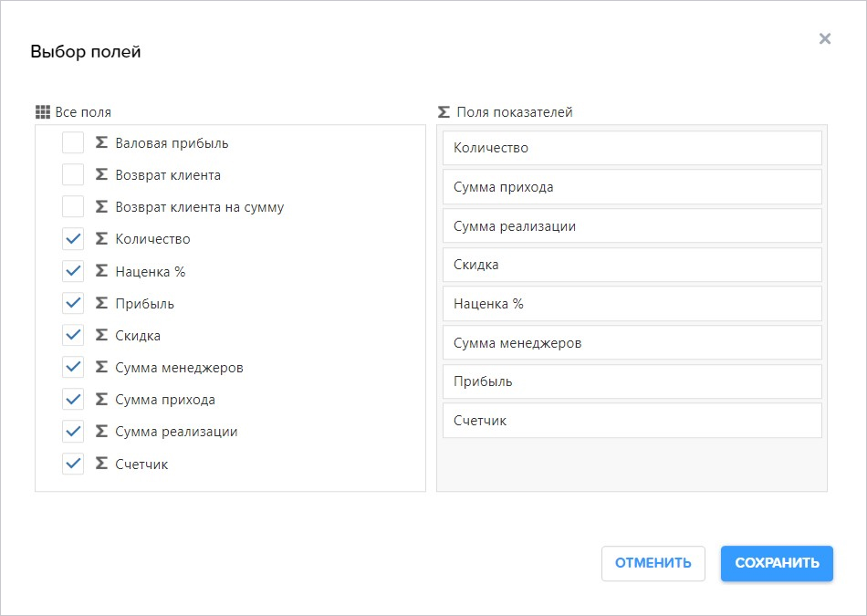Screen dimensions: 867x616
Task: Toggle the Скидка checkbox off
Action: [73, 335]
